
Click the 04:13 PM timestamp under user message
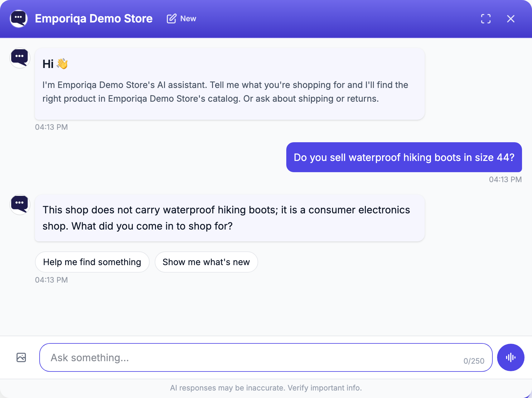pos(505,179)
